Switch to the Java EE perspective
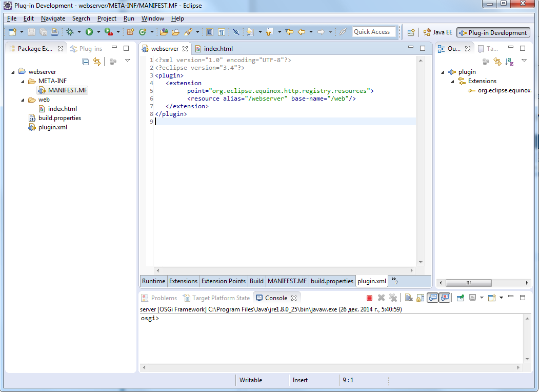 [438, 32]
